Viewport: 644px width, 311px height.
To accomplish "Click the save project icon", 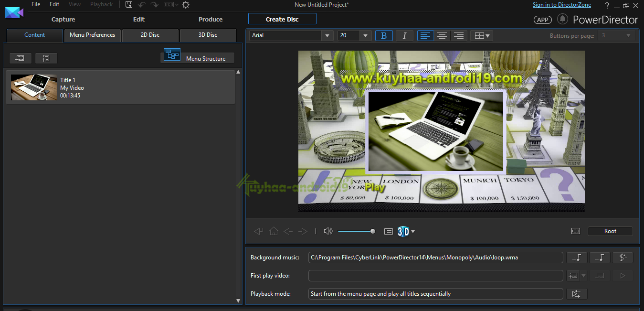I will point(129,5).
